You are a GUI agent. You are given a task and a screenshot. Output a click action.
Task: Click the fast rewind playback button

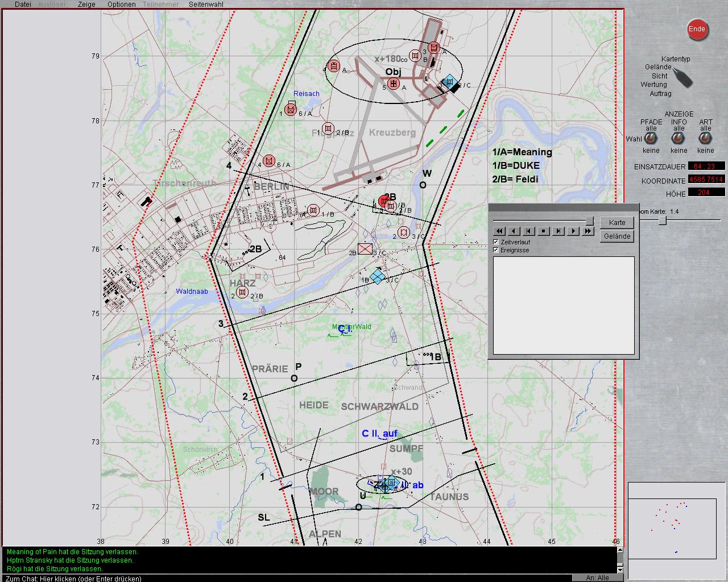(x=499, y=231)
